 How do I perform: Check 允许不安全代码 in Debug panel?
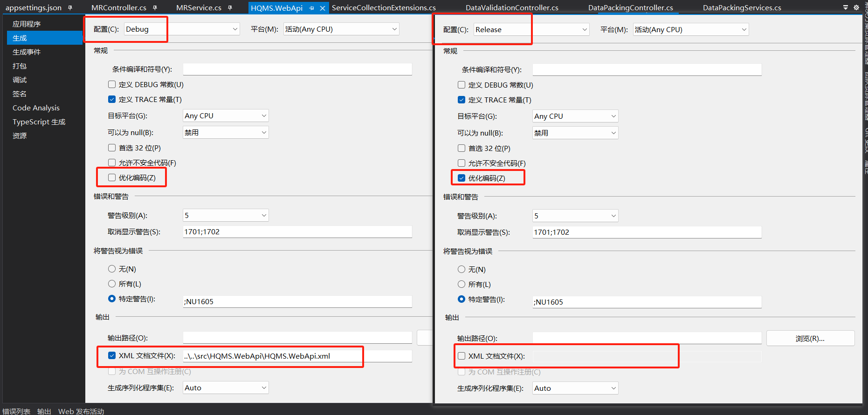(x=112, y=163)
